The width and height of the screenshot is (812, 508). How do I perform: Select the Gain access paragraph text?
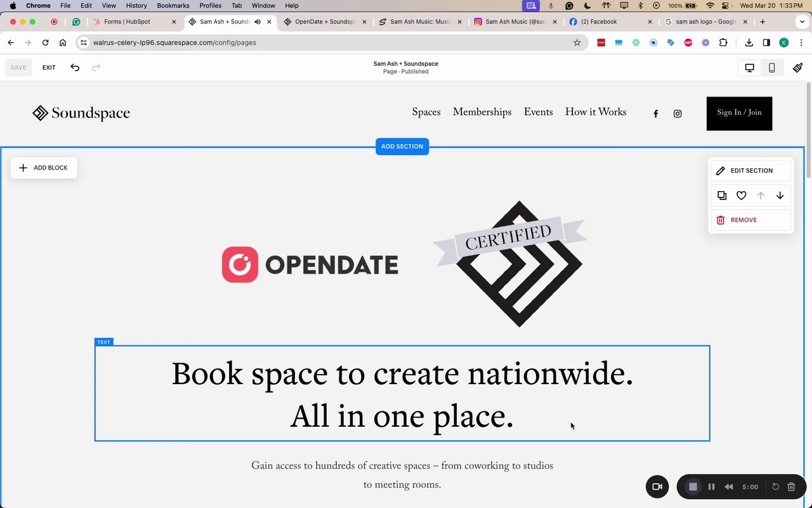(x=402, y=475)
